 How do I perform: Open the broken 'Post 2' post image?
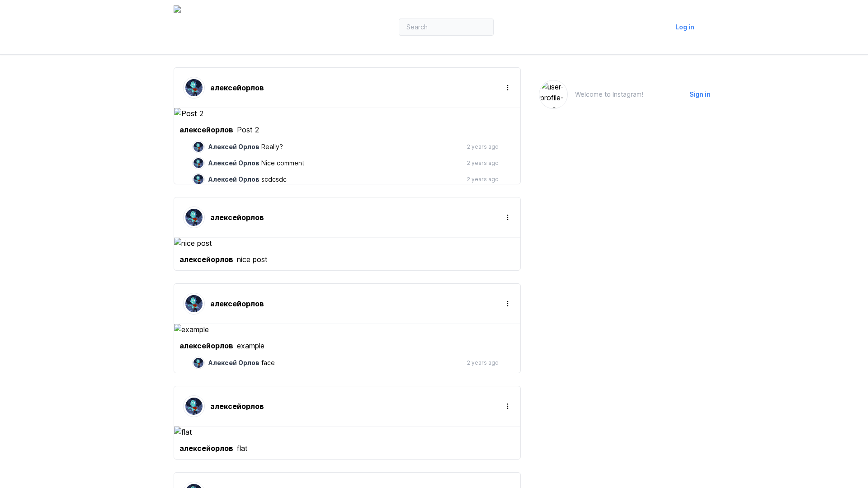point(189,113)
